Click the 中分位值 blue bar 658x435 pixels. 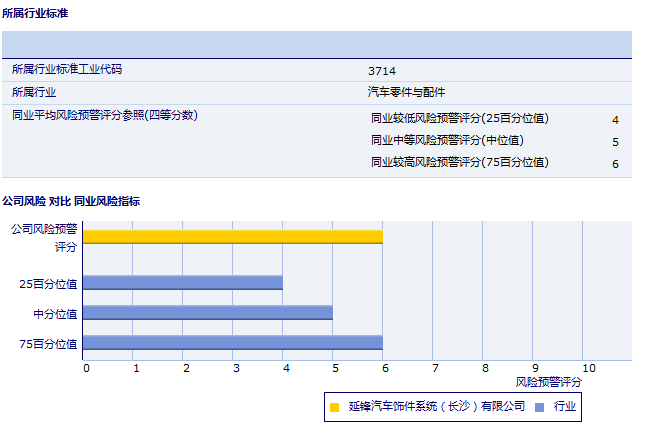pos(208,313)
